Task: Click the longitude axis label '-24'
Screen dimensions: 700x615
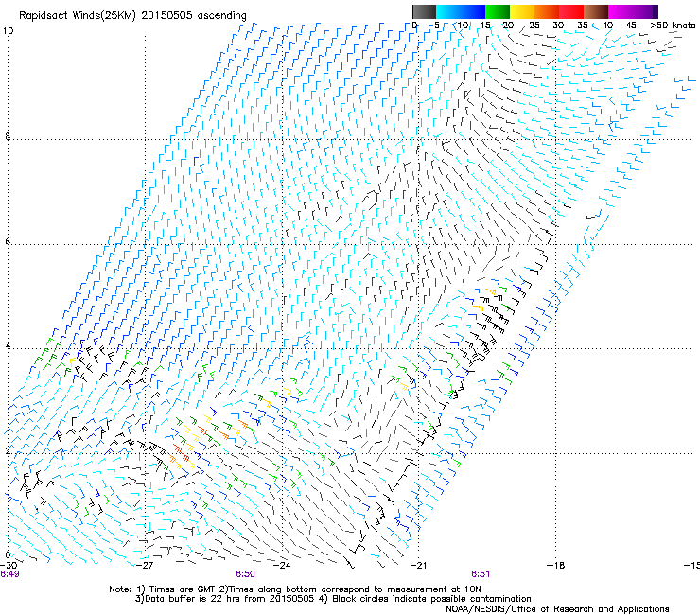Action: point(282,565)
